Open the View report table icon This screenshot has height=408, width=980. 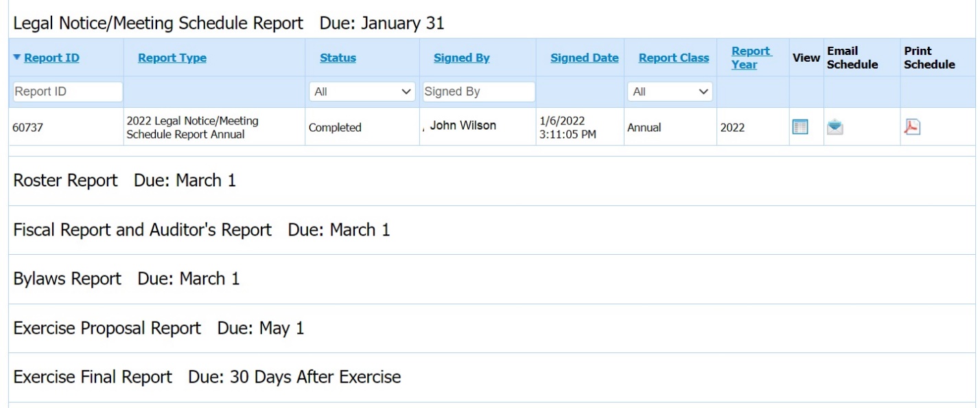tap(800, 127)
